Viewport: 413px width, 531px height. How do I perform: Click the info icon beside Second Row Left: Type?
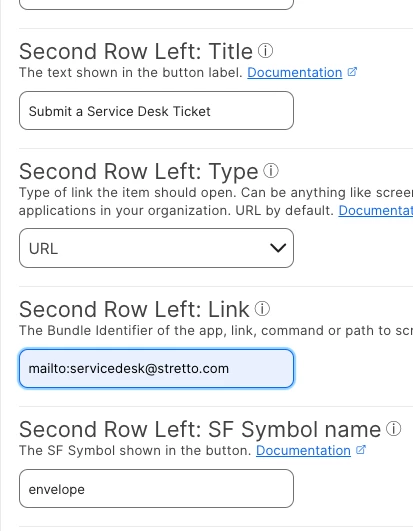[271, 171]
